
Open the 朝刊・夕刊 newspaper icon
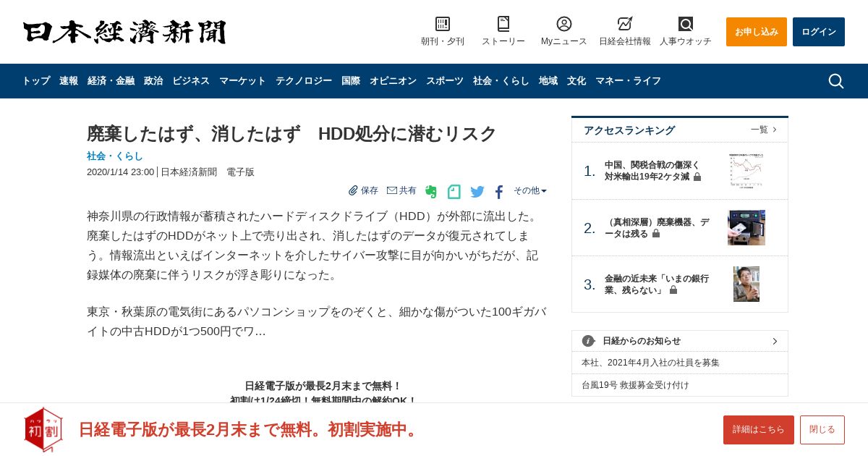[x=443, y=24]
